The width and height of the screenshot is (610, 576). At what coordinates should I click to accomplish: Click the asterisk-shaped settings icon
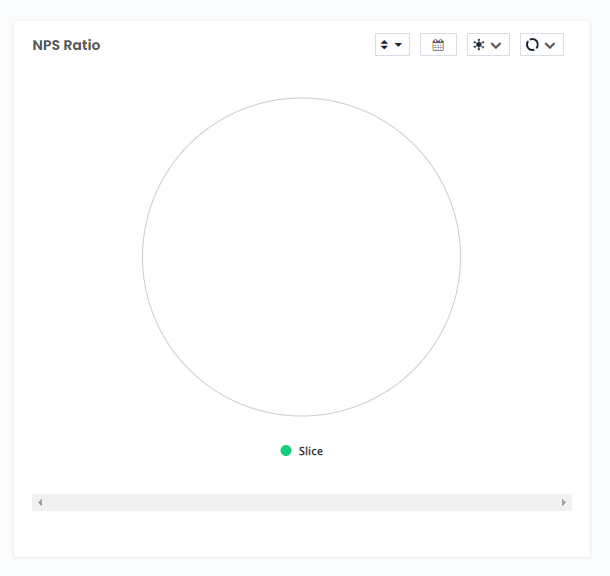(478, 45)
